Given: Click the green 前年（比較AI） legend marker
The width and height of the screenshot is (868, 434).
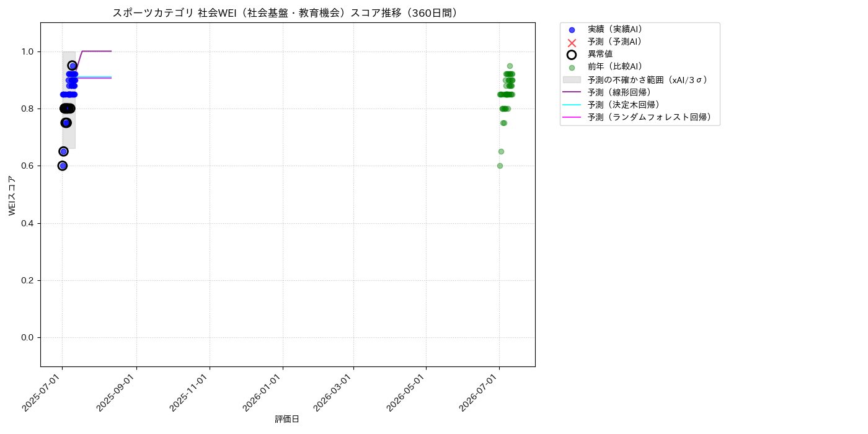Looking at the screenshot, I should [572, 67].
